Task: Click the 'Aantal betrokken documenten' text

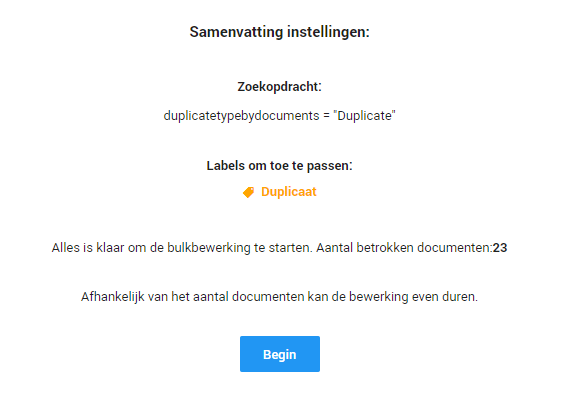Action: [404, 248]
